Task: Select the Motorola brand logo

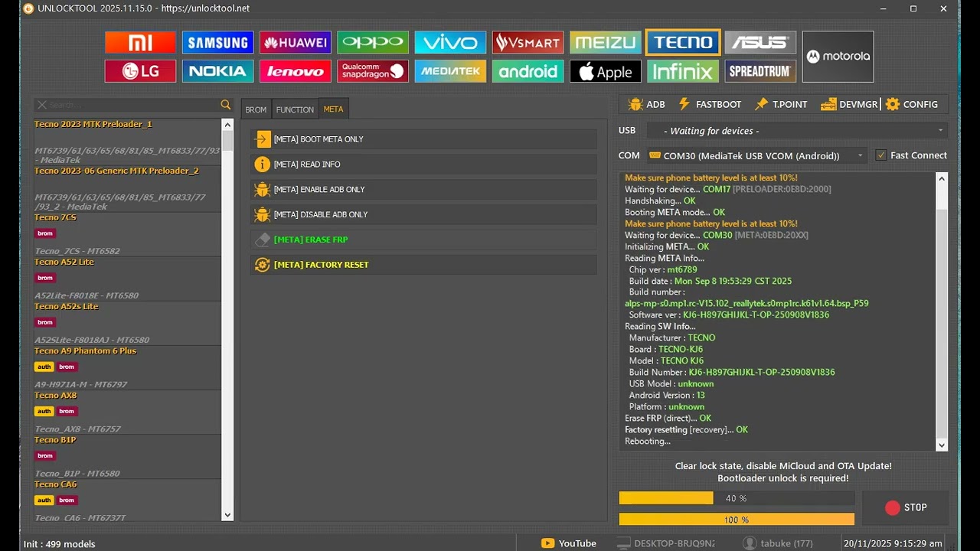Action: 838,57
